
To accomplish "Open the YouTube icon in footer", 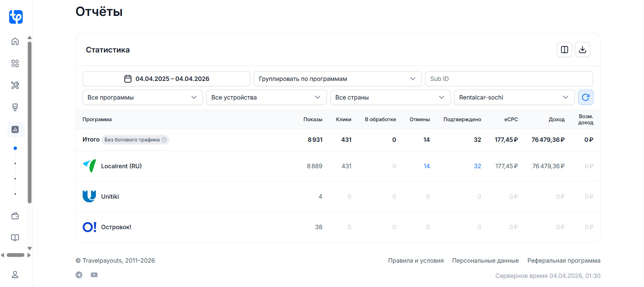I will [x=94, y=275].
